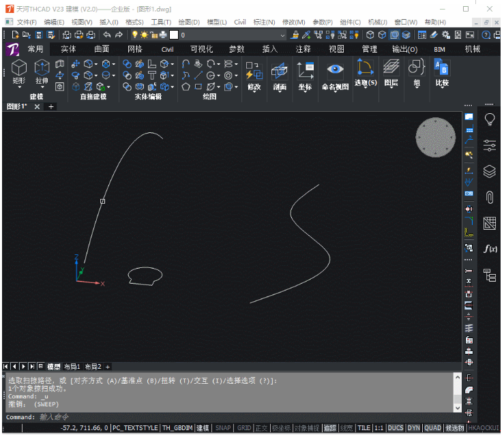This screenshot has height=437, width=504.
Task: Click the gray view cube circle
Action: click(x=436, y=138)
